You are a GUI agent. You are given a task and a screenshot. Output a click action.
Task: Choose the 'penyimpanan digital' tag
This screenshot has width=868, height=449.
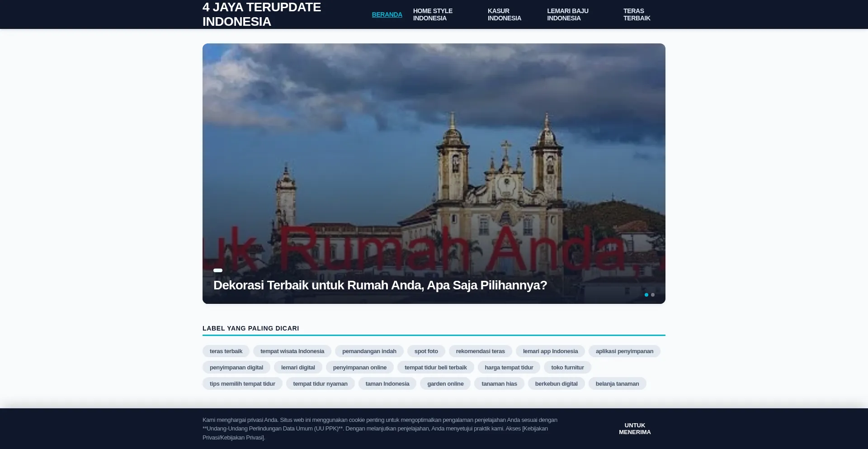pyautogui.click(x=236, y=368)
